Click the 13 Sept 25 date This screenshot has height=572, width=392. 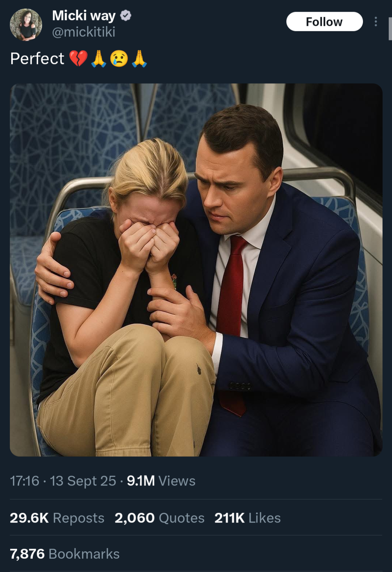point(83,481)
